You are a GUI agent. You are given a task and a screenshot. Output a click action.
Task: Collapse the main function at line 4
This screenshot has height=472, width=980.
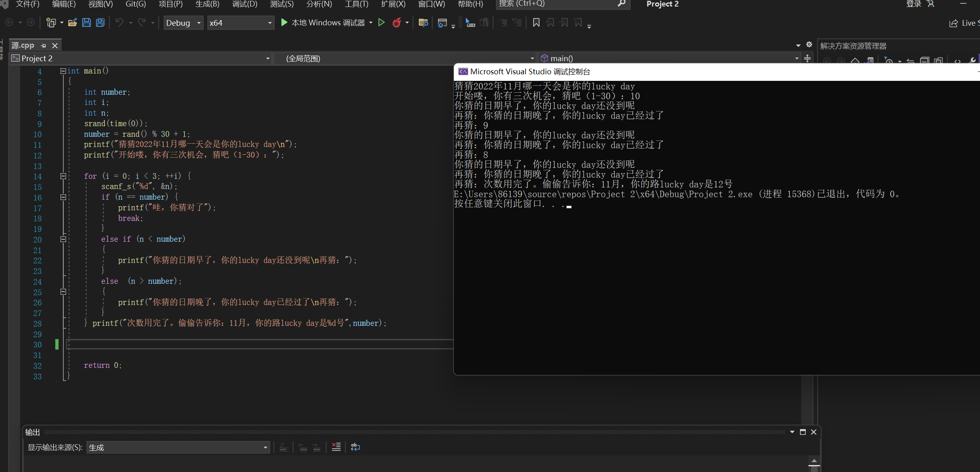63,71
